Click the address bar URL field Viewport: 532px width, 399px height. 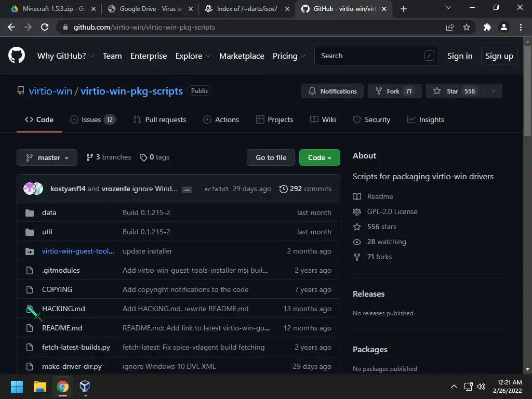point(251,27)
